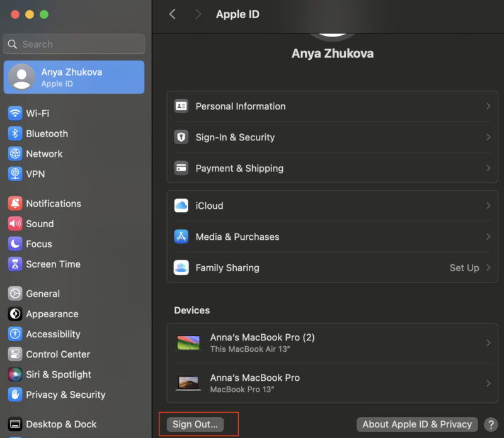504x438 pixels.
Task: Click the help question mark button
Action: click(x=490, y=424)
